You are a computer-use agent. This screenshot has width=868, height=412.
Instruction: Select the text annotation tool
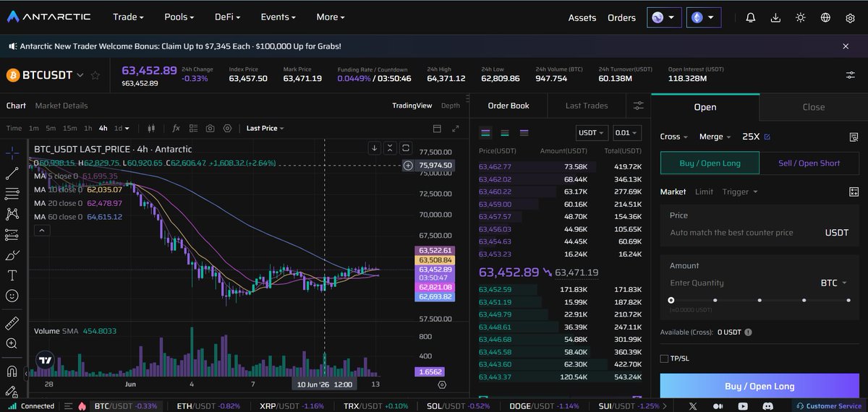click(x=12, y=275)
